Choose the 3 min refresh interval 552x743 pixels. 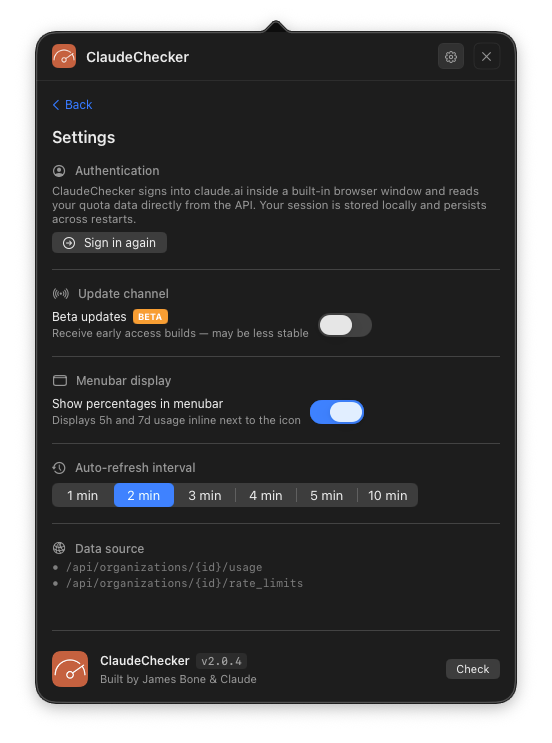(205, 495)
